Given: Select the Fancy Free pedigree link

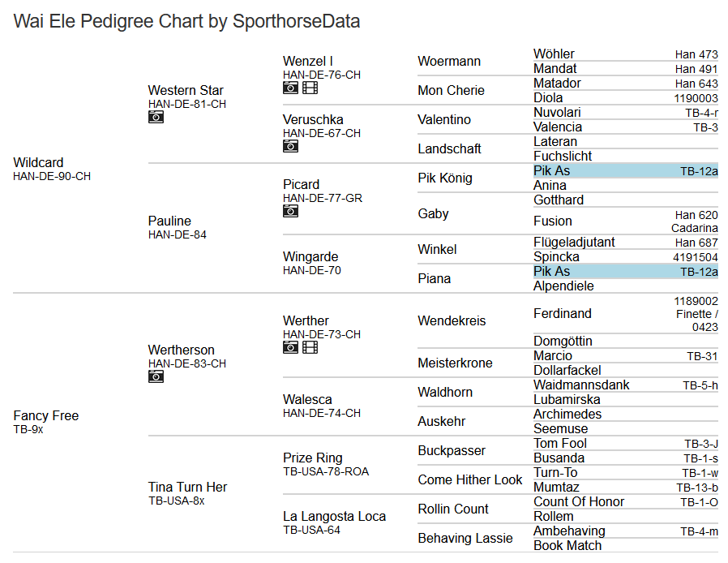Looking at the screenshot, I should point(45,415).
